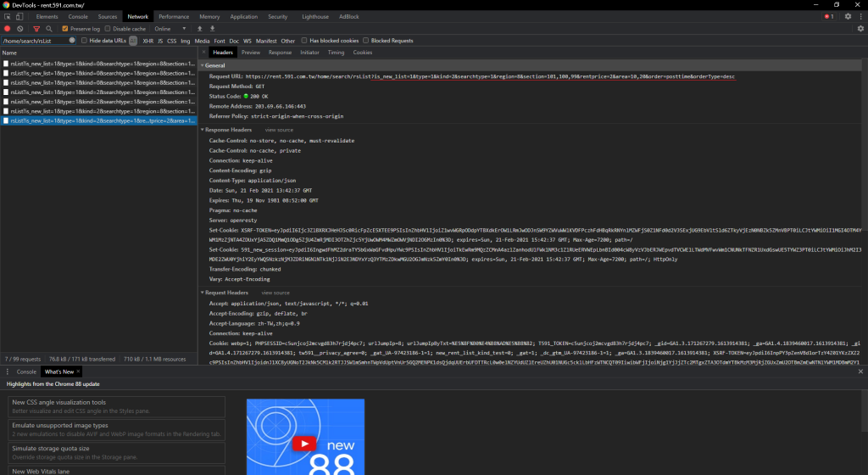Play the Chrome 88 YouTube video

[304, 444]
